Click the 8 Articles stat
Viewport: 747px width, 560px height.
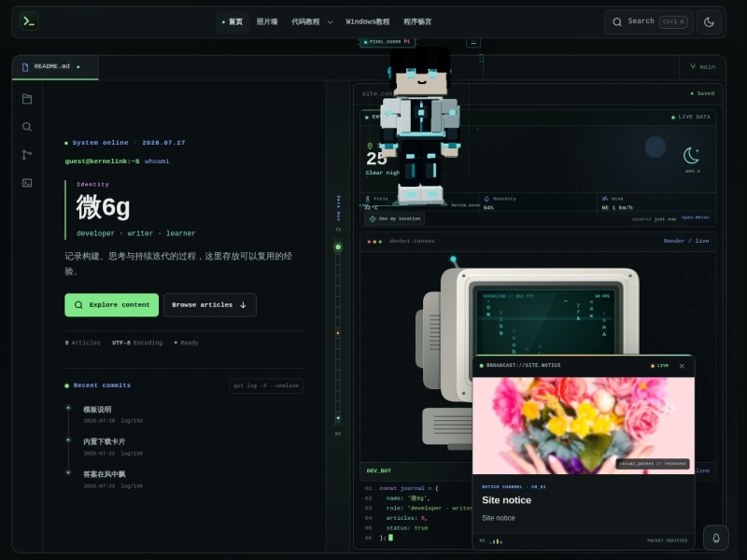pos(82,343)
